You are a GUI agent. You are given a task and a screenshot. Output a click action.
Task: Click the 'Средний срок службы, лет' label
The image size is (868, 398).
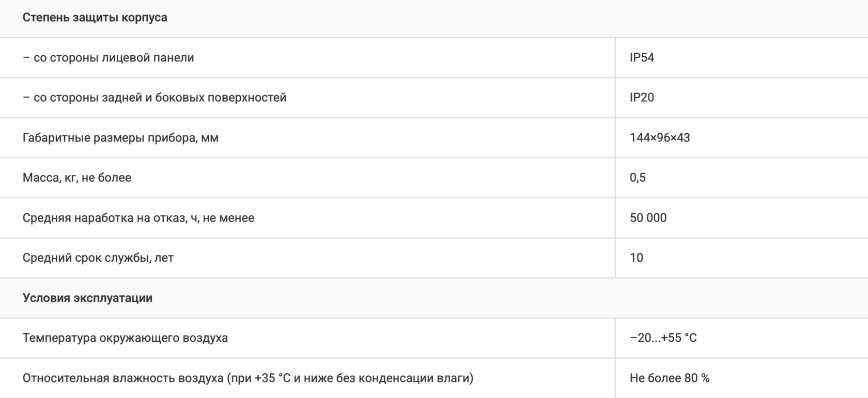click(98, 258)
